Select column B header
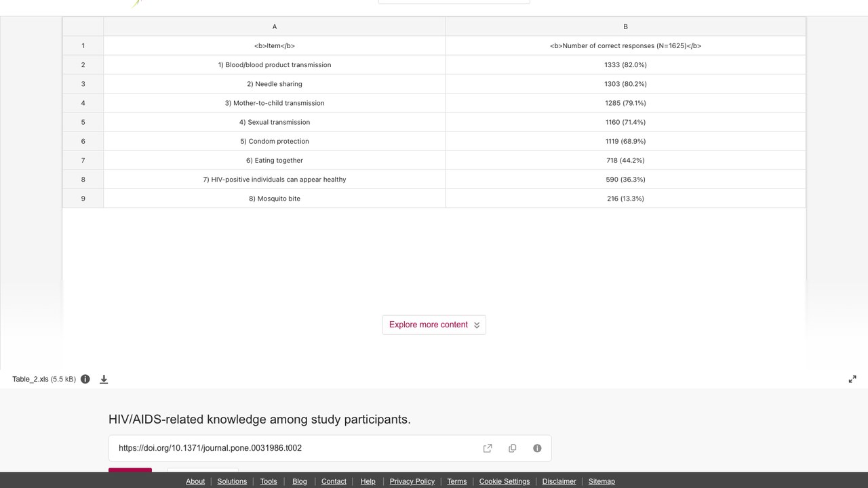The height and width of the screenshot is (488, 868). point(625,26)
